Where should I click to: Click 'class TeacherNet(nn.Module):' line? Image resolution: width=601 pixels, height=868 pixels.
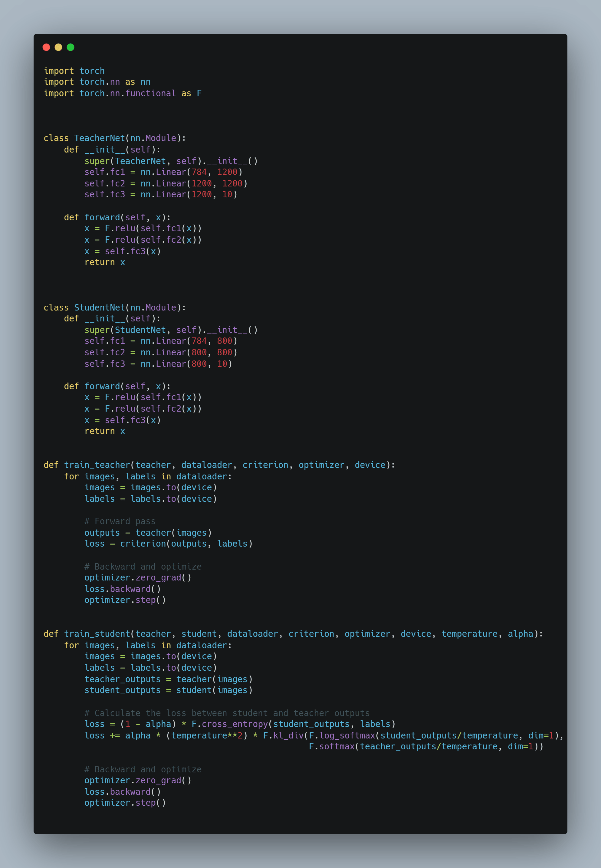(x=115, y=138)
